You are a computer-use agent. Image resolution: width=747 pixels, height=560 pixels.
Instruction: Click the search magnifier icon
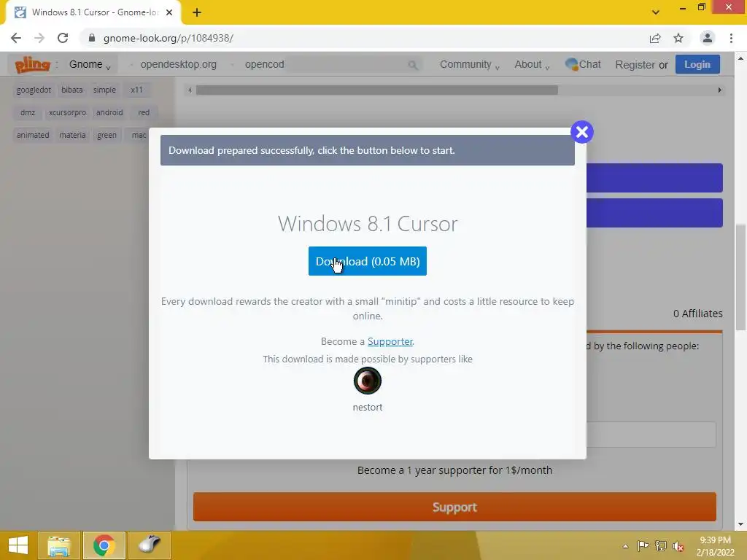pos(413,65)
